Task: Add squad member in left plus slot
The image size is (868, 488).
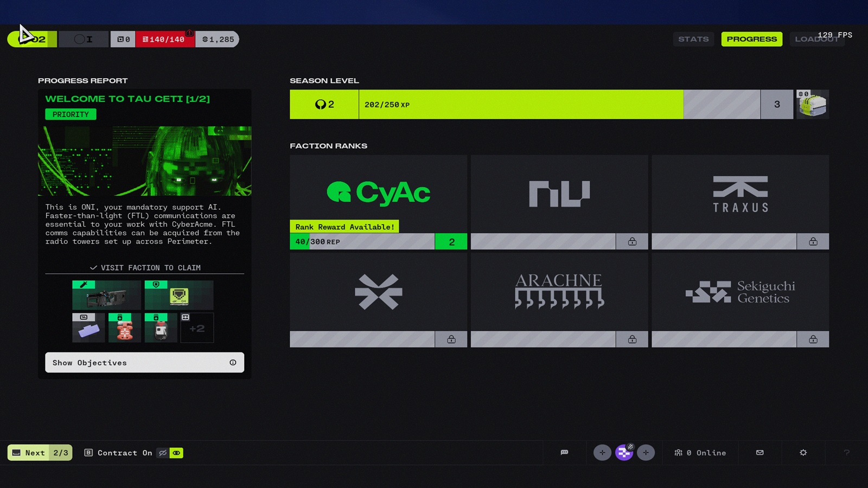Action: click(x=602, y=452)
